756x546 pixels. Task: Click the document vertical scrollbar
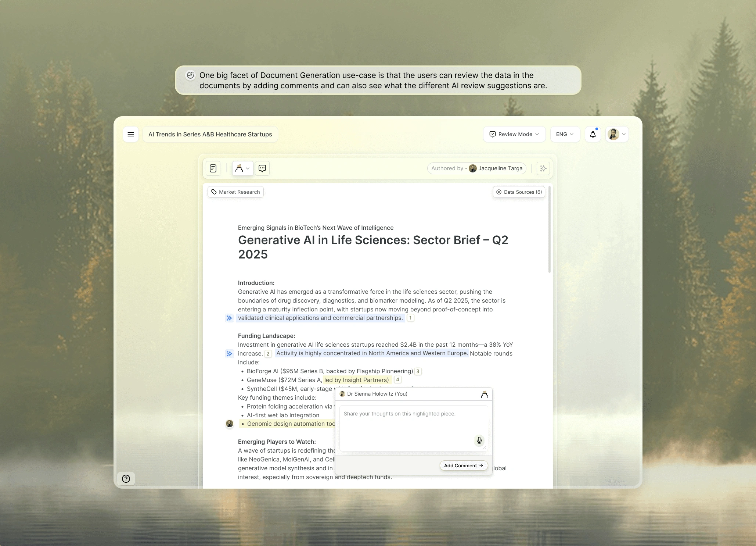550,230
